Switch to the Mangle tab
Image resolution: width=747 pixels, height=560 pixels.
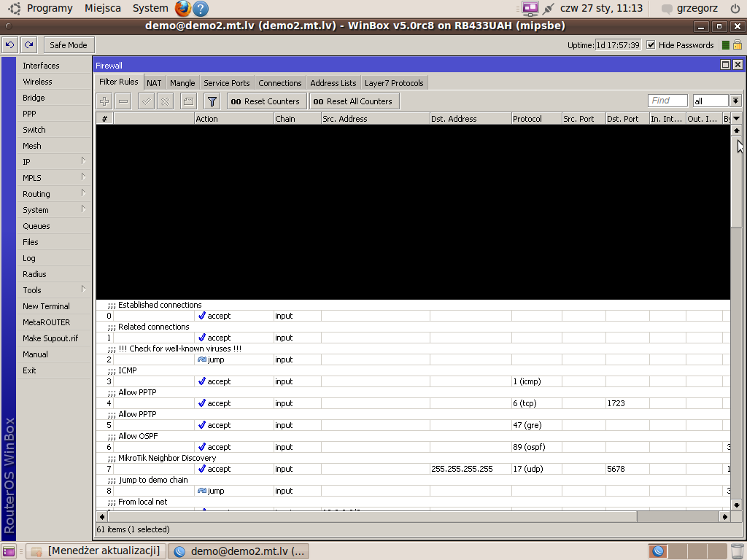click(182, 83)
